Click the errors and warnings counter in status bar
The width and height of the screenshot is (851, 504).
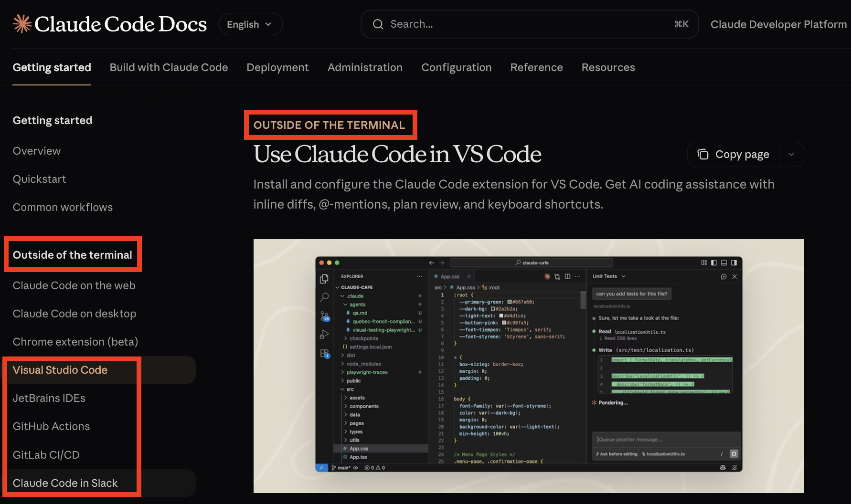(375, 468)
